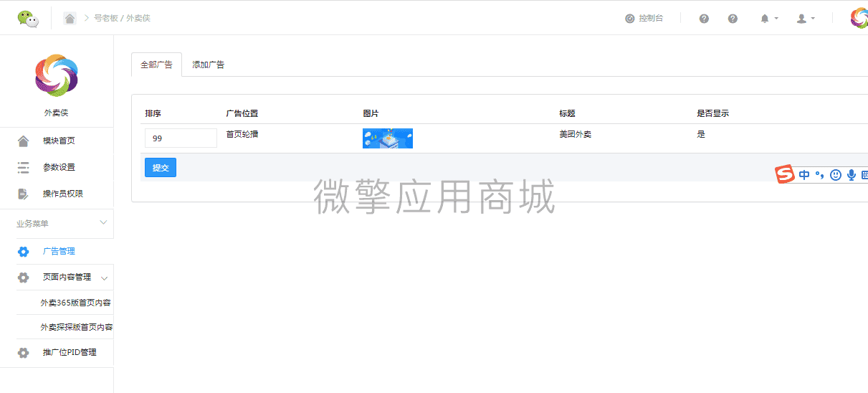Open 外卖365版首页内容 submenu item
868x393 pixels.
(75, 303)
